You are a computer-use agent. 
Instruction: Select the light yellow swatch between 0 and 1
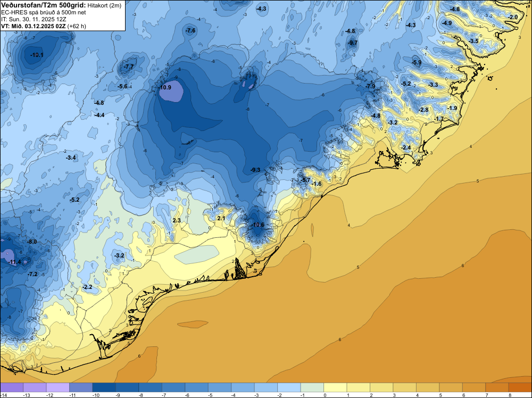coord(335,387)
